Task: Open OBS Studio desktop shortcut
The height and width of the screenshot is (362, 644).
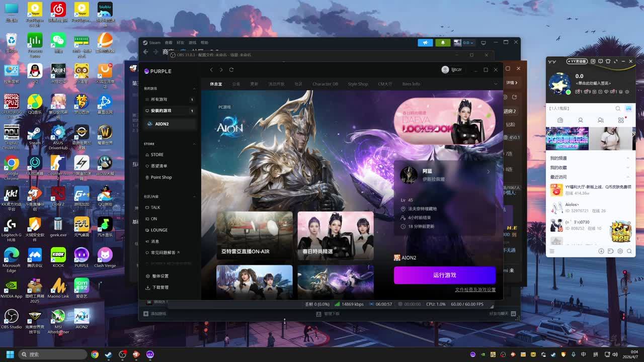Action: tap(11, 319)
